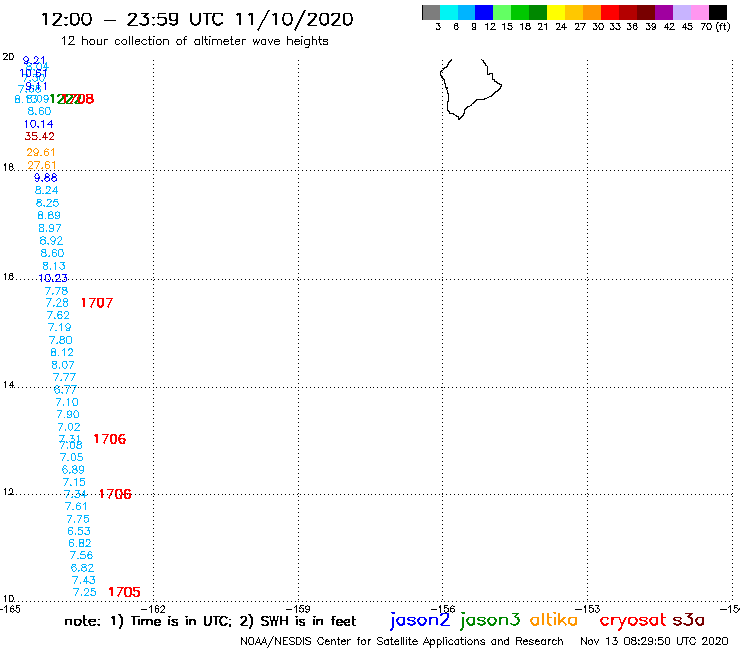This screenshot has height=650, width=740.
Task: Click the 6.53 wave height value
Action: point(79,532)
